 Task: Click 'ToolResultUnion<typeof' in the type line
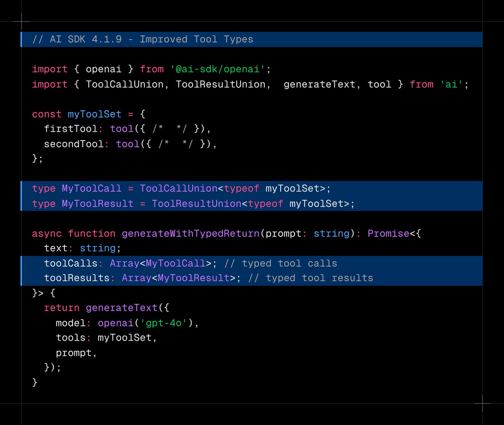coord(218,204)
